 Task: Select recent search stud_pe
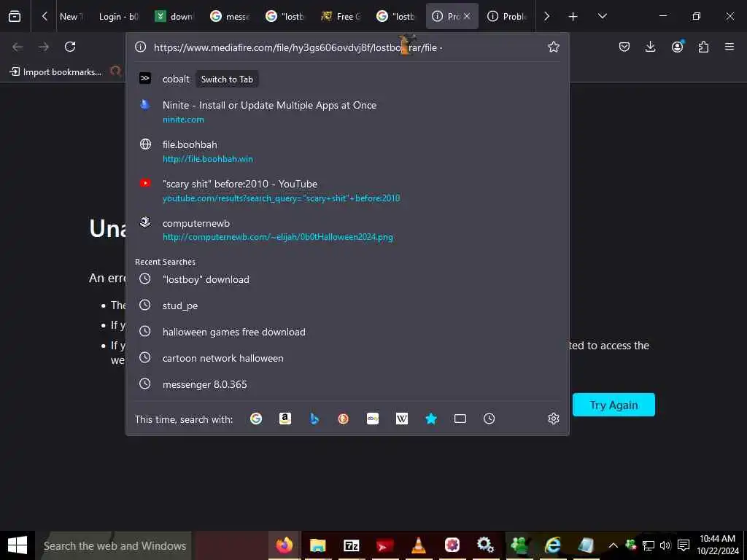tap(347, 306)
